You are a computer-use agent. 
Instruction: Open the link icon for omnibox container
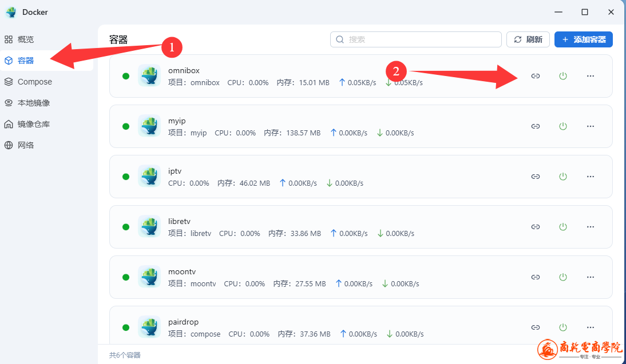click(536, 76)
